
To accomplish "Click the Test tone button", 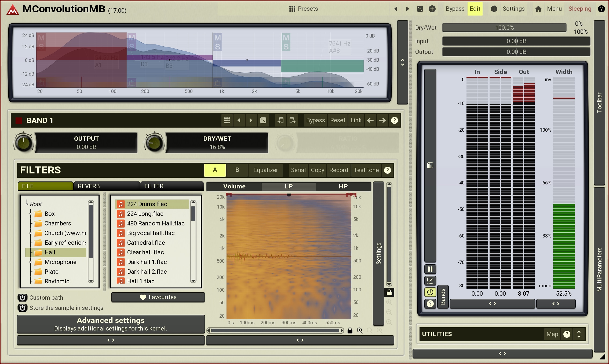I will tap(366, 170).
